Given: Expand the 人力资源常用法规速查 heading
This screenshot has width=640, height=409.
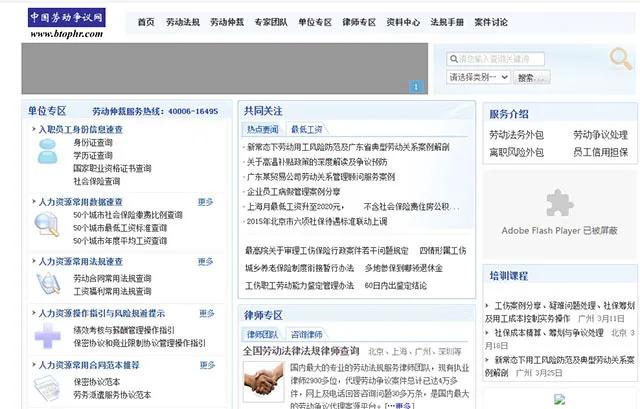Looking at the screenshot, I should 80,261.
